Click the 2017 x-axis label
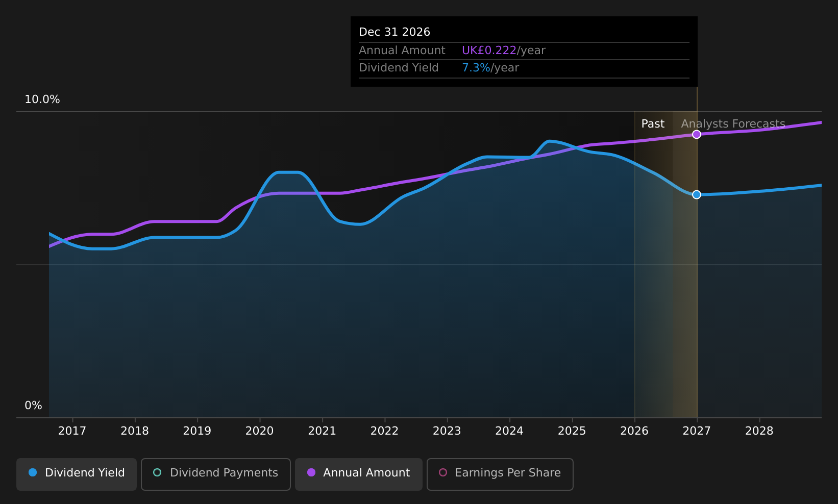Viewport: 838px width, 504px height. click(x=72, y=431)
